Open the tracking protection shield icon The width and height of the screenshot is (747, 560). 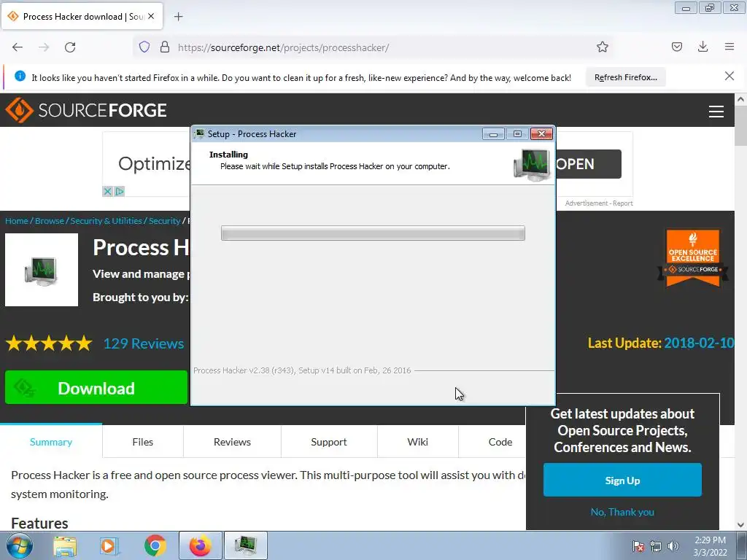(144, 47)
